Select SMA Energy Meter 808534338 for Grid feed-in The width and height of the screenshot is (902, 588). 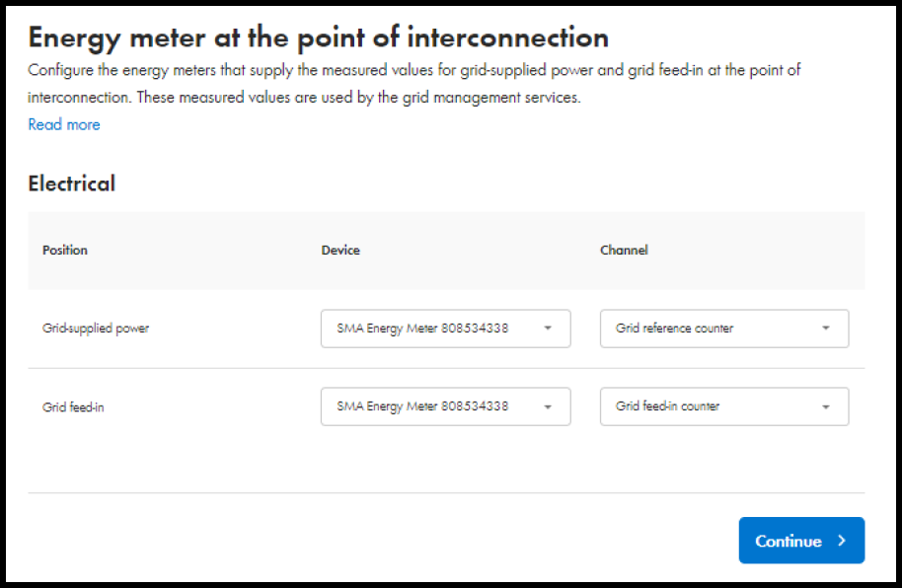(x=445, y=406)
